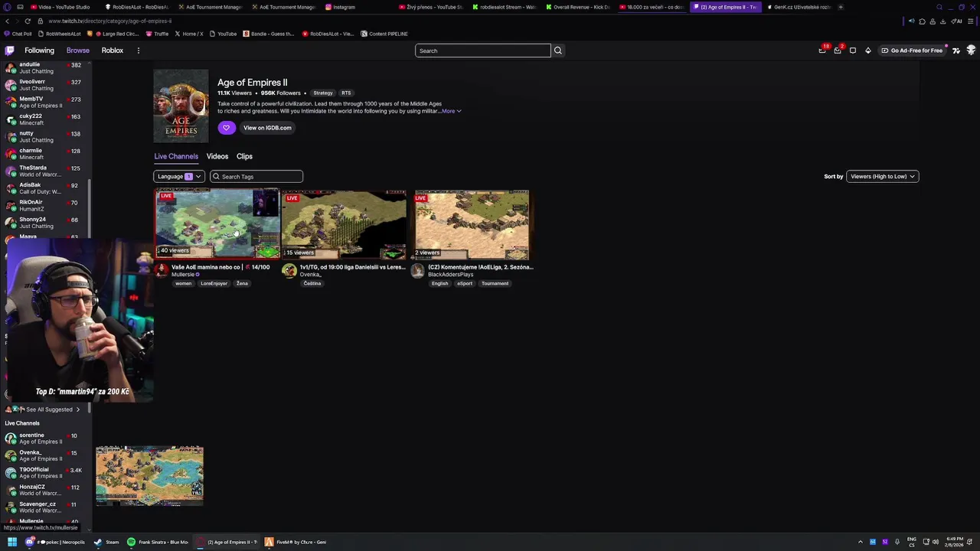The width and height of the screenshot is (980, 551).
Task: Click the Čeština tag on second stream
Action: click(312, 284)
